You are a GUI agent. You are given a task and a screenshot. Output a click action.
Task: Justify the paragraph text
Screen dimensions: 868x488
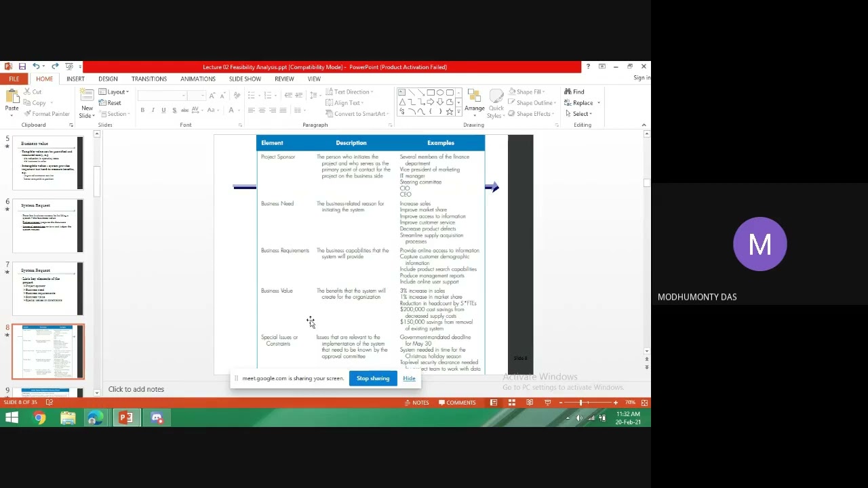(x=282, y=110)
